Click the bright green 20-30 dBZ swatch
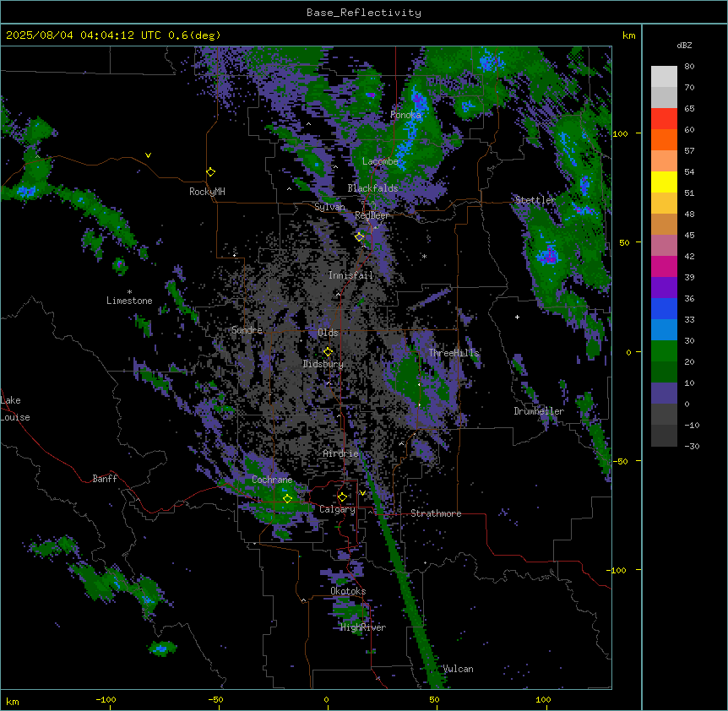Viewport: 728px width, 711px height. tap(664, 351)
